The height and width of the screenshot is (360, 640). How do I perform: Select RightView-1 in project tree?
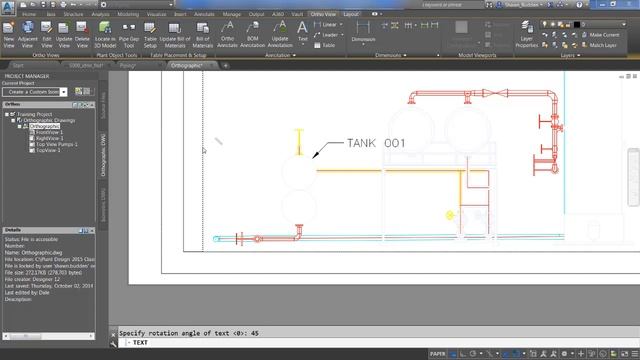tap(49, 138)
